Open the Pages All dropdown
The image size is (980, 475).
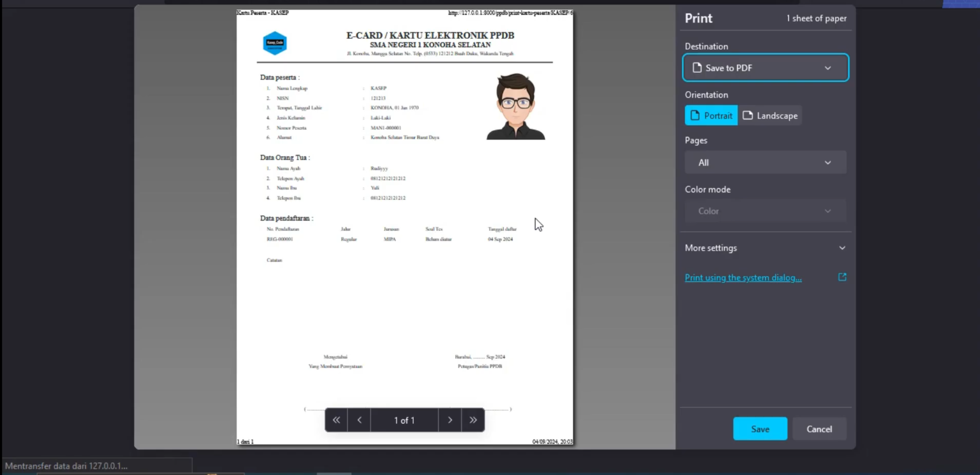point(765,162)
